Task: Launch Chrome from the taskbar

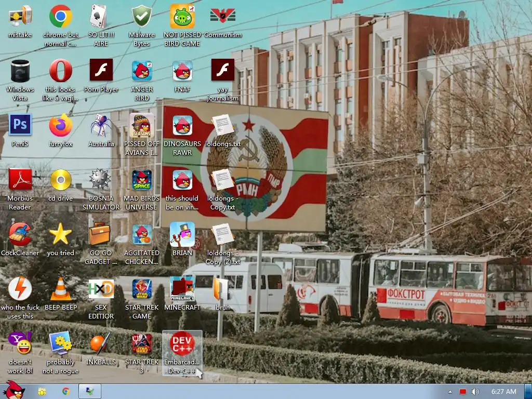Action: click(x=66, y=392)
